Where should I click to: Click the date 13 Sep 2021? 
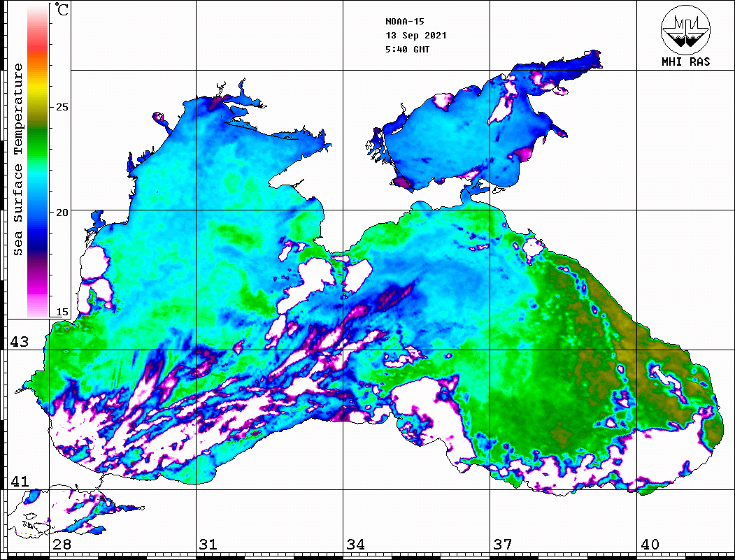(x=416, y=35)
